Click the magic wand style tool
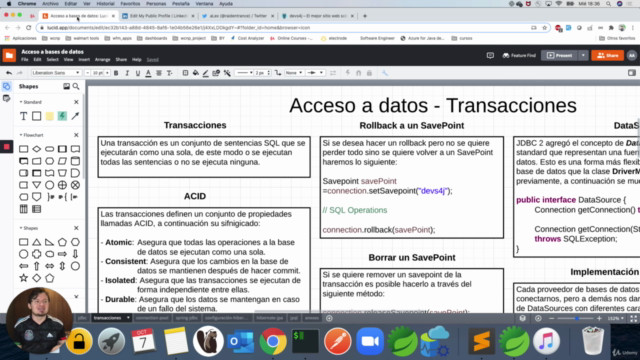This screenshot has width=640, height=360. pyautogui.click(x=227, y=73)
